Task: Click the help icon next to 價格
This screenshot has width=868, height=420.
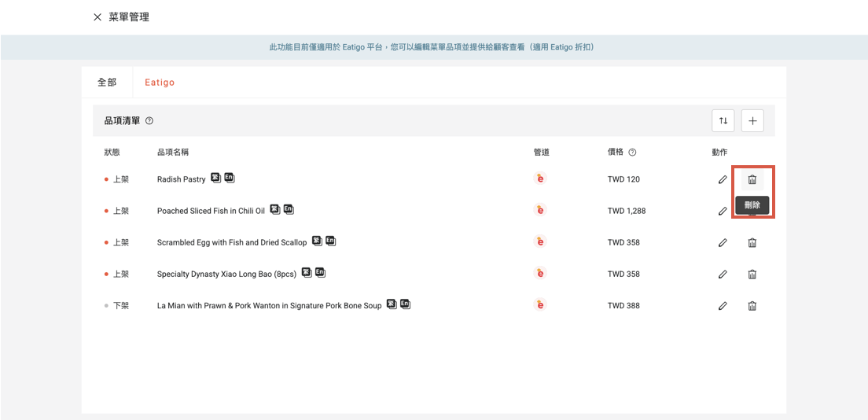Action: tap(632, 153)
